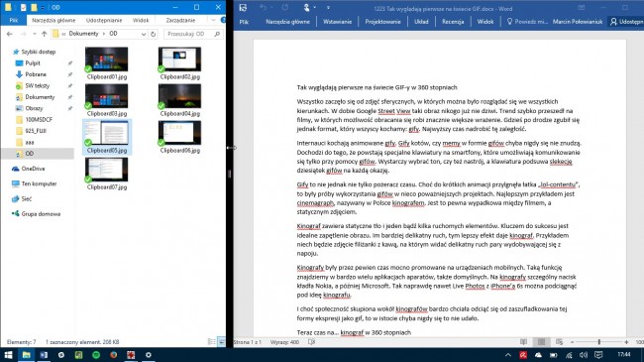Click Dokumenty in the address breadcrumb

pos(84,34)
